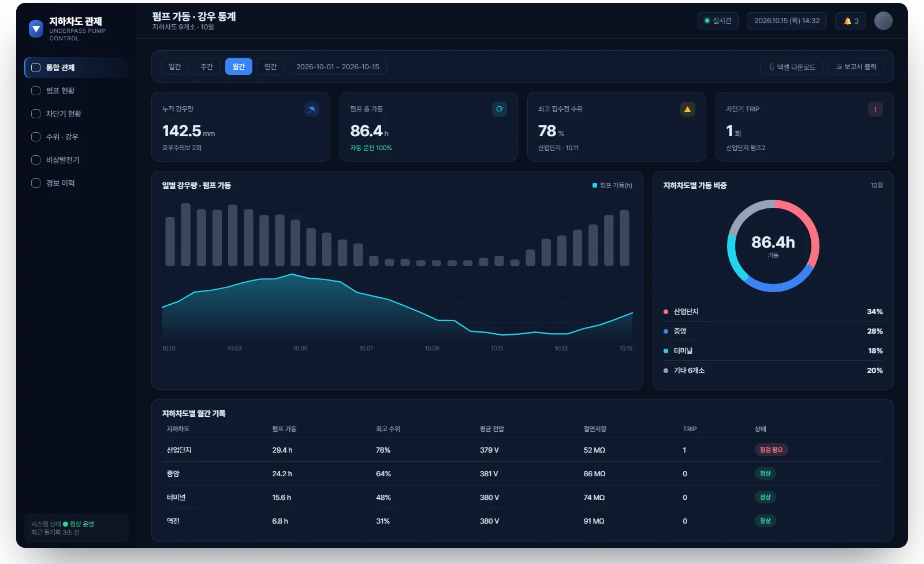View 경보 이력 in the sidebar

coord(76,183)
